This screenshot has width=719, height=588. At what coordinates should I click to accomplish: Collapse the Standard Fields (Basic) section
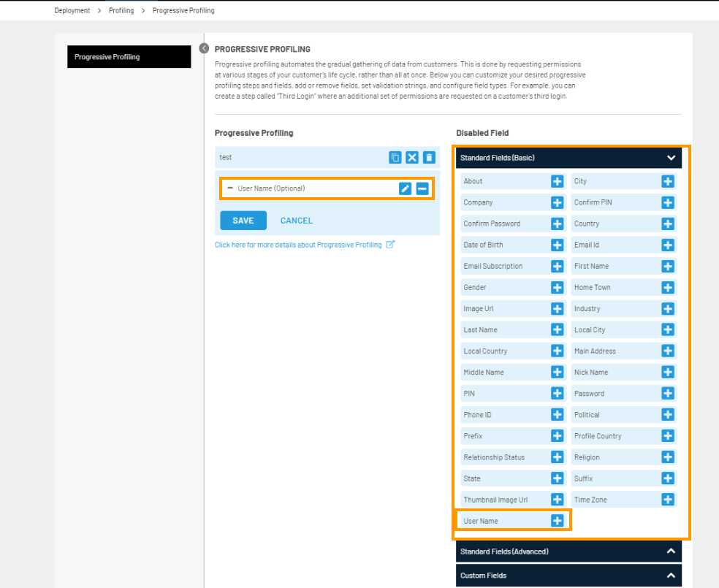tap(669, 157)
